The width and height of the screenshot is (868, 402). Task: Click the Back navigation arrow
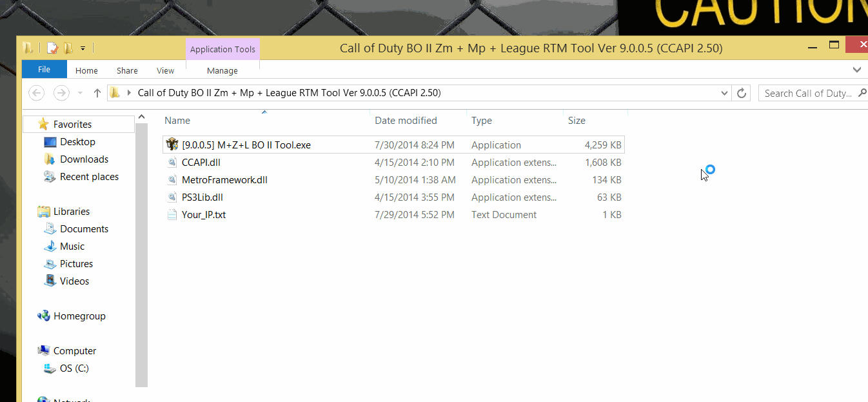click(37, 93)
